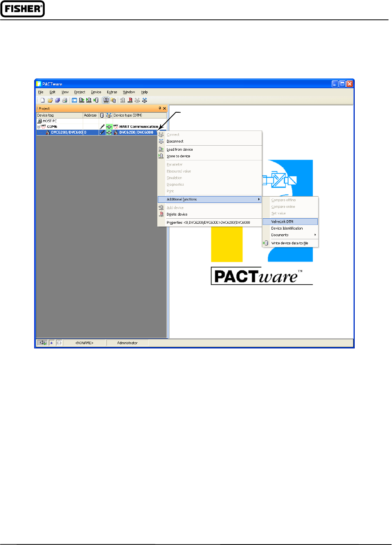This screenshot has width=392, height=545.
Task: Click the Device tag column header
Action: tap(59, 115)
